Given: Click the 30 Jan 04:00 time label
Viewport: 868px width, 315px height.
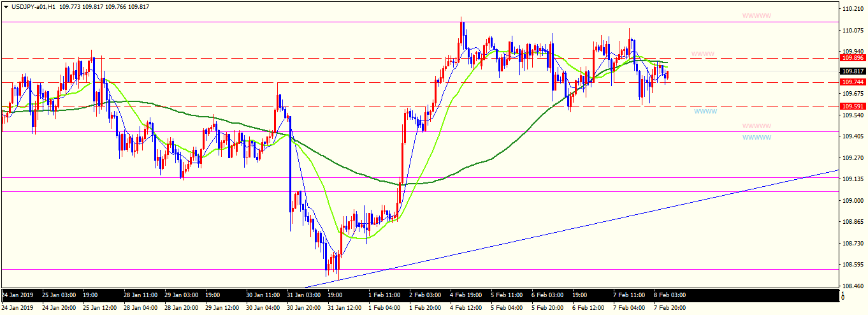Looking at the screenshot, I should pos(263,307).
